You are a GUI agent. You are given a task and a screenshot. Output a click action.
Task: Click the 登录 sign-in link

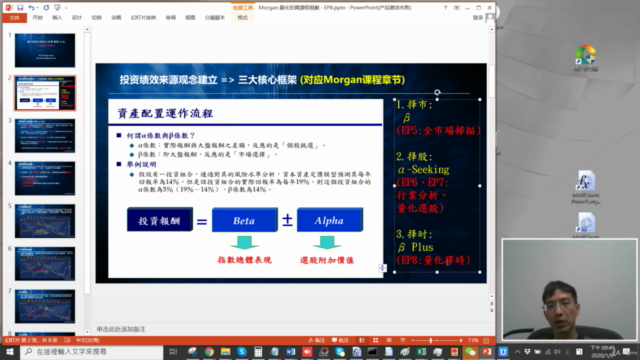point(478,18)
